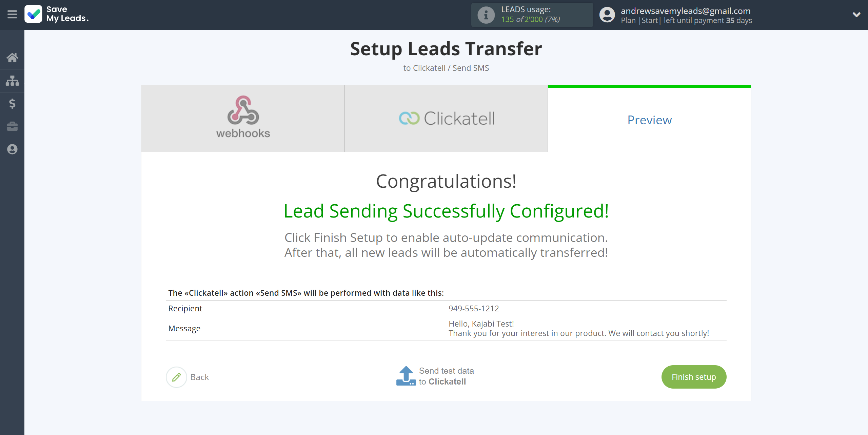The width and height of the screenshot is (868, 435).
Task: Click the pencil/edit icon near Back
Action: 176,377
